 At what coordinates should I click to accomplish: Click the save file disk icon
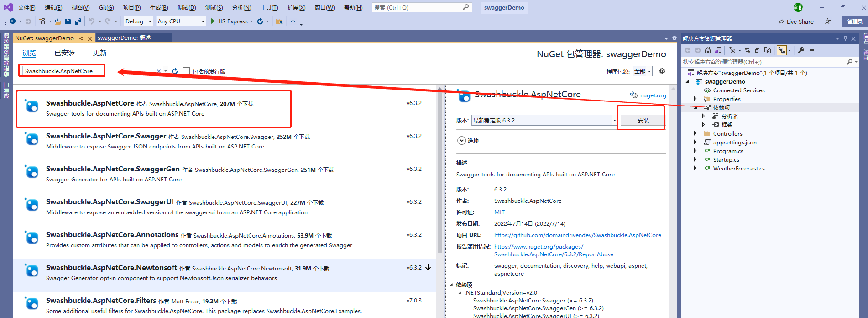click(68, 21)
